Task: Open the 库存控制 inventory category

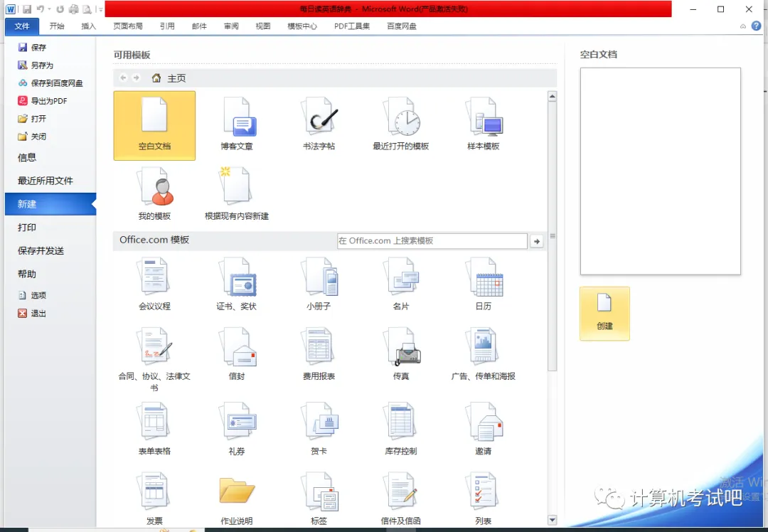Action: click(400, 429)
